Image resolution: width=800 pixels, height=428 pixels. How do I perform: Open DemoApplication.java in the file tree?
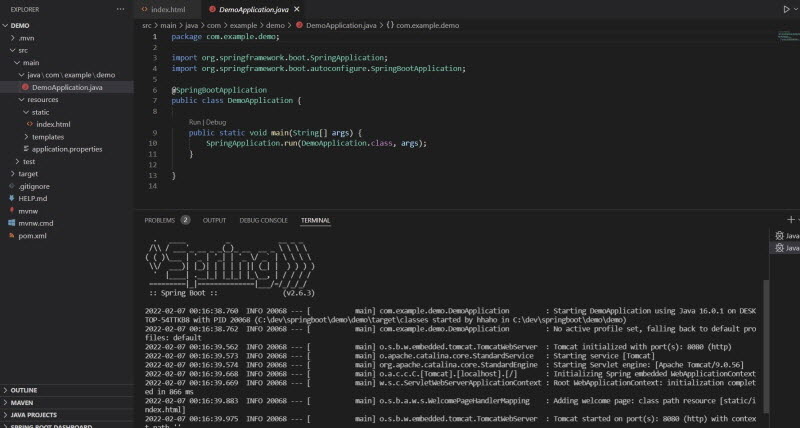(x=66, y=87)
